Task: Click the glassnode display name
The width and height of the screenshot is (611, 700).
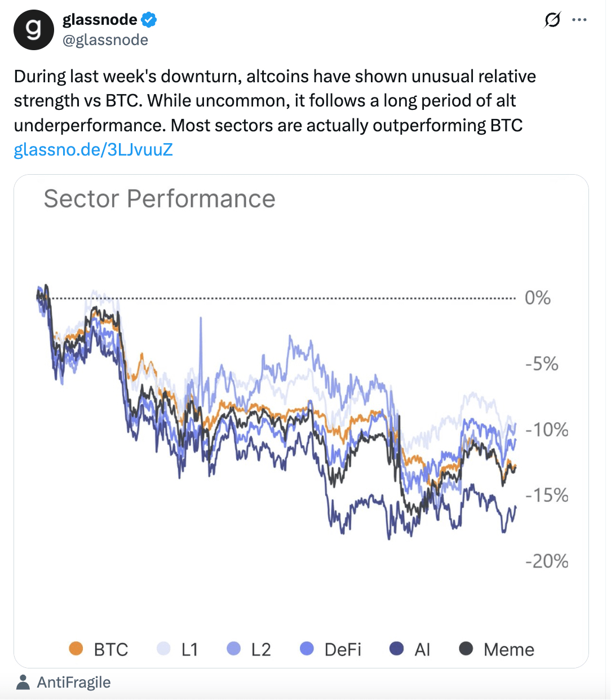Action: 100,20
